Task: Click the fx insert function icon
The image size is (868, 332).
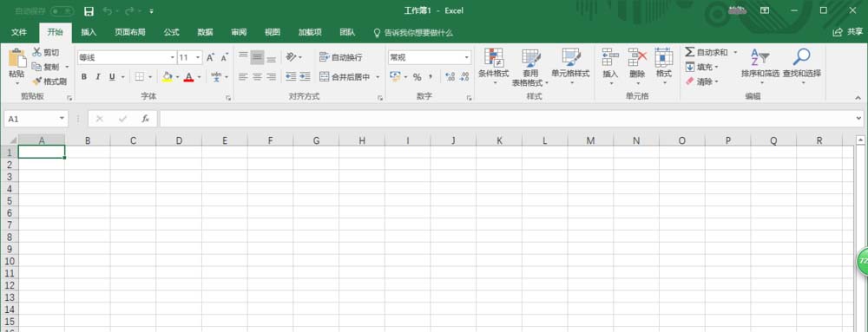Action: [145, 119]
